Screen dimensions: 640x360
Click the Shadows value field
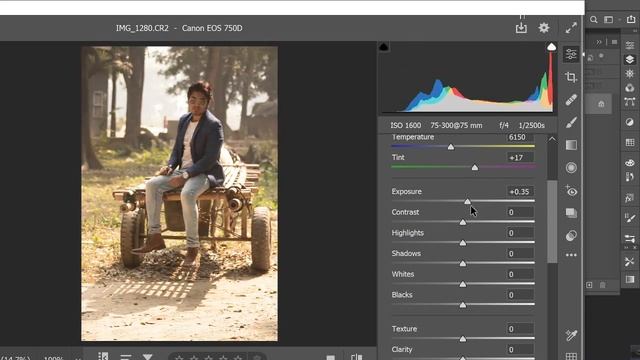point(520,253)
